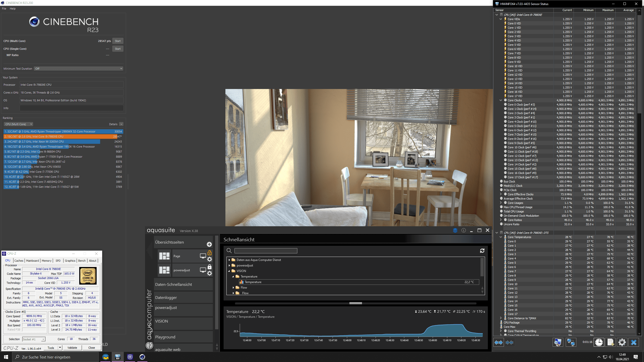Start logging via HWiNFO sheet-plus icon
Viewport: 644px width, 362px height.
[x=611, y=342]
